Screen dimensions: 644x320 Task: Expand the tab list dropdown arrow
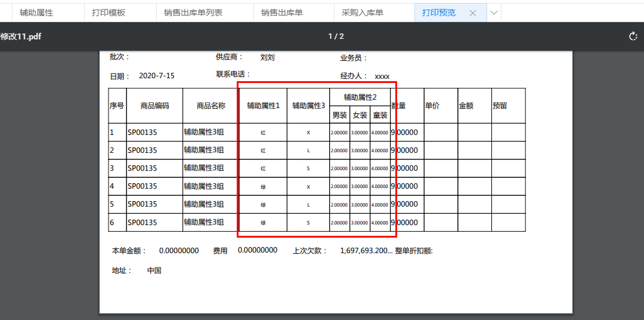(x=494, y=13)
